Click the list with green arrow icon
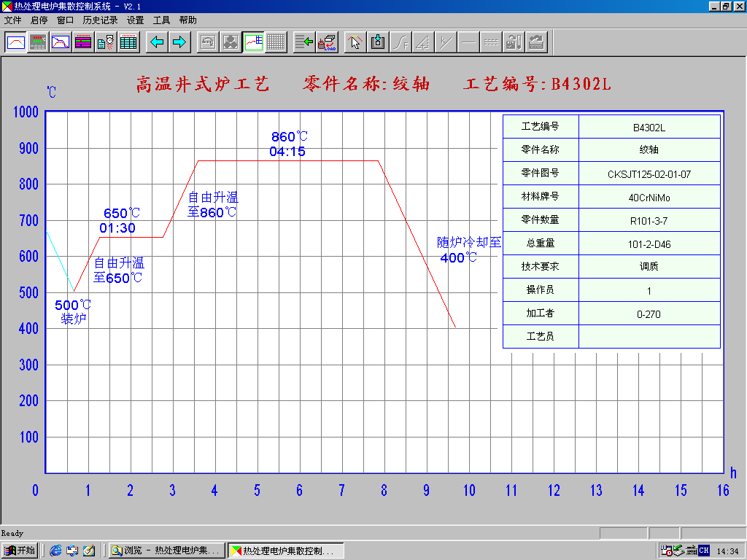The height and width of the screenshot is (560, 747). point(304,42)
